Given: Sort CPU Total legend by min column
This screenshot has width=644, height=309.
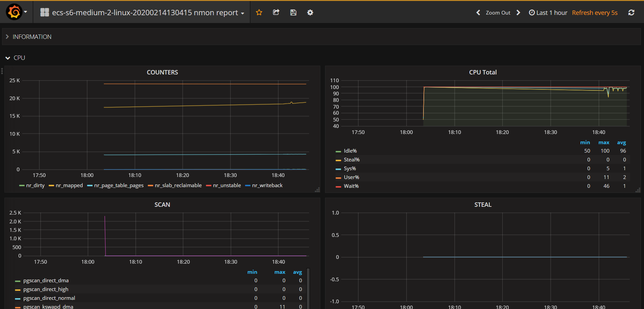Looking at the screenshot, I should coord(585,142).
